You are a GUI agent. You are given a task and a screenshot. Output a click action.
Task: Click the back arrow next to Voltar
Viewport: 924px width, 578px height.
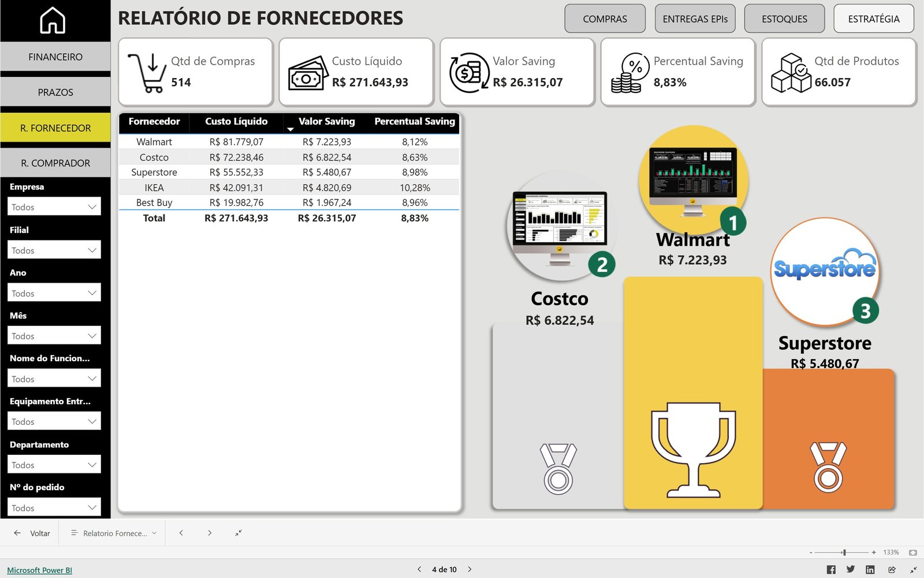[x=17, y=533]
